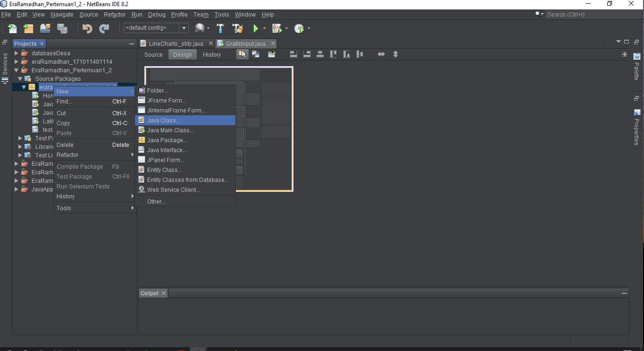
Task: Click the globe browser icon in toolbar
Action: point(200,28)
